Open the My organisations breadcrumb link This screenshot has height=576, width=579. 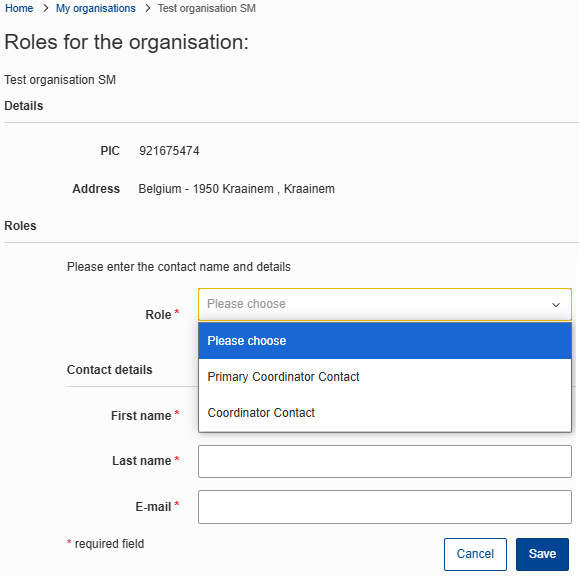click(x=96, y=8)
